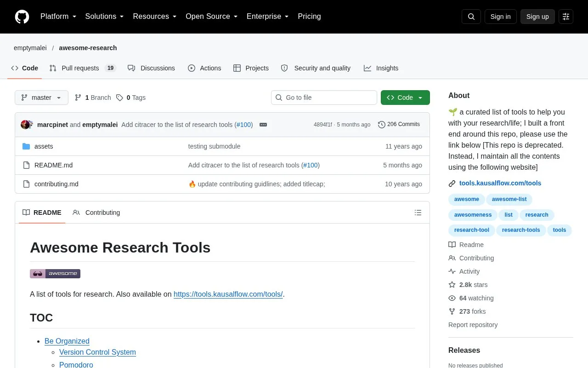Focus the Go to file search field
The width and height of the screenshot is (588, 368).
point(324,98)
